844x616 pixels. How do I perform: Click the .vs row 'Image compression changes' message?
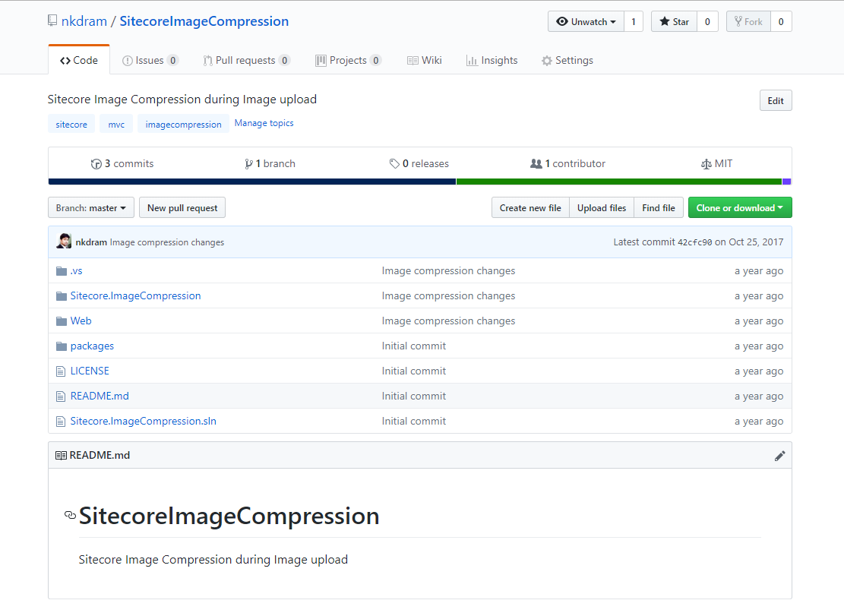point(448,270)
